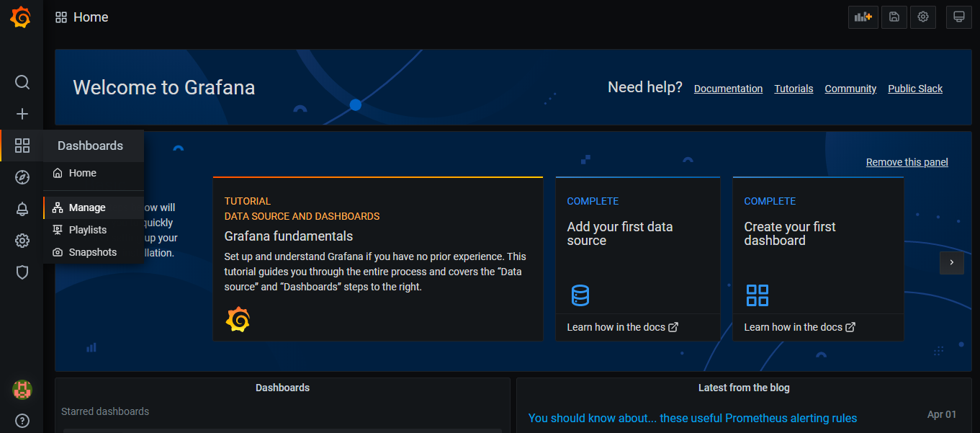Open the Alerting bell icon

tap(22, 209)
